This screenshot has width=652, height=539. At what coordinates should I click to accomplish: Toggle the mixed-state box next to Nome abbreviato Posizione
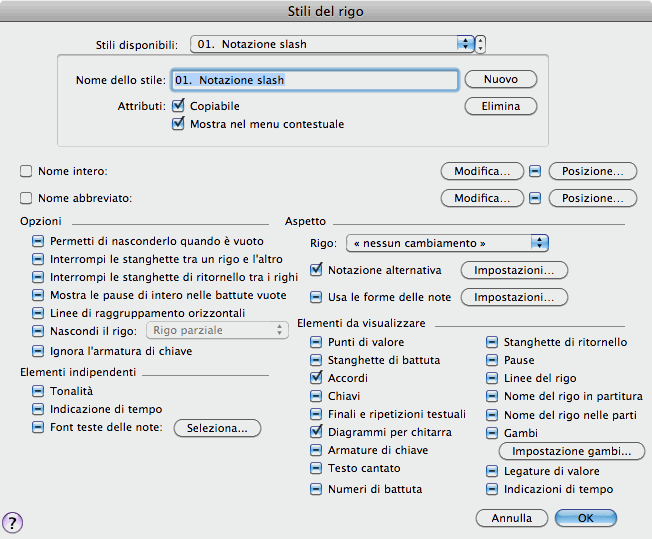pos(535,198)
